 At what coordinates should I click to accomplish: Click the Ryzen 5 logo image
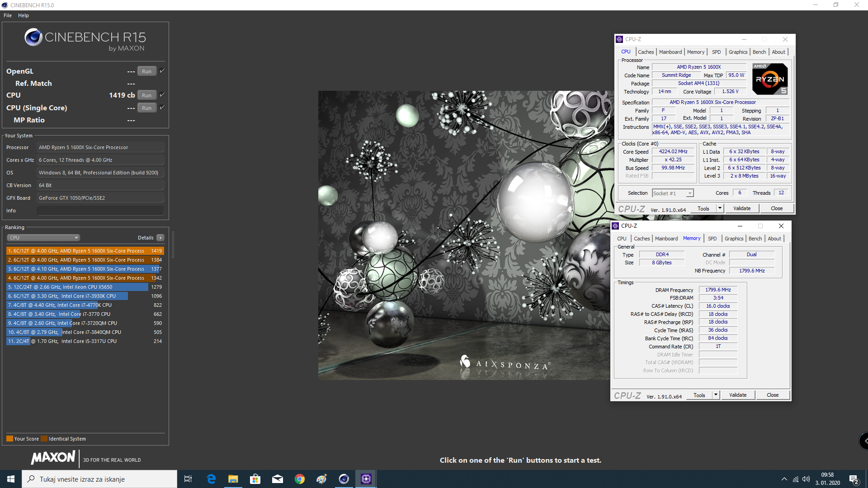click(x=770, y=79)
